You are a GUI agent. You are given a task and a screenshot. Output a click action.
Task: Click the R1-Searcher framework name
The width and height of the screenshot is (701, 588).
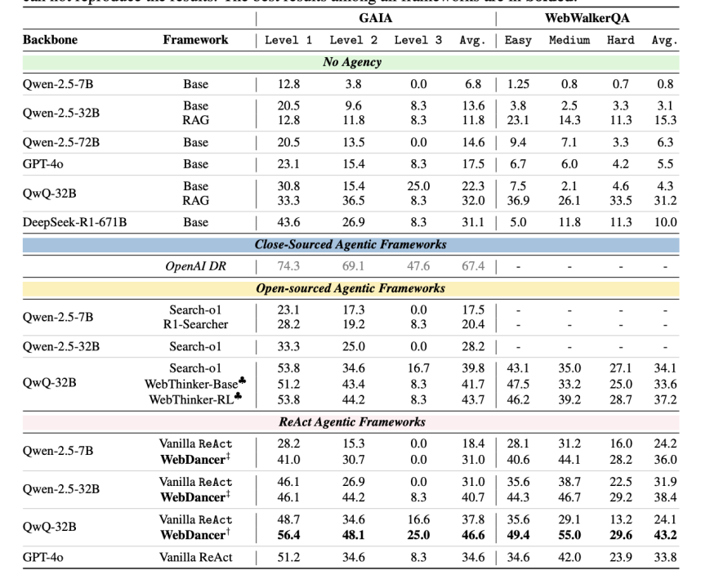pyautogui.click(x=195, y=324)
